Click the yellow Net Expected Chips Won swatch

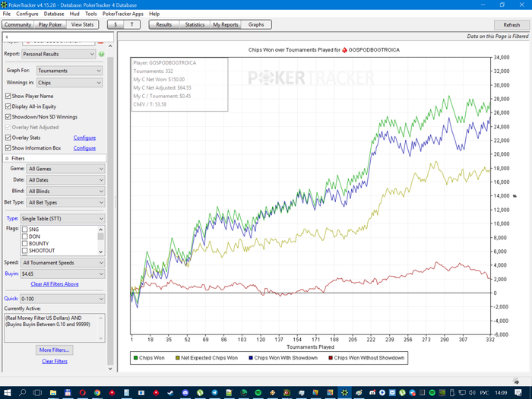[x=177, y=358]
